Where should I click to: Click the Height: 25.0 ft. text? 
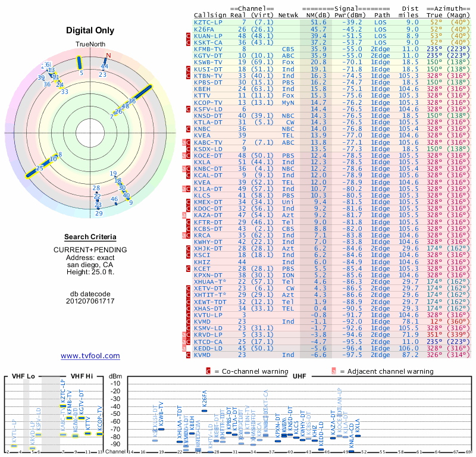90,272
